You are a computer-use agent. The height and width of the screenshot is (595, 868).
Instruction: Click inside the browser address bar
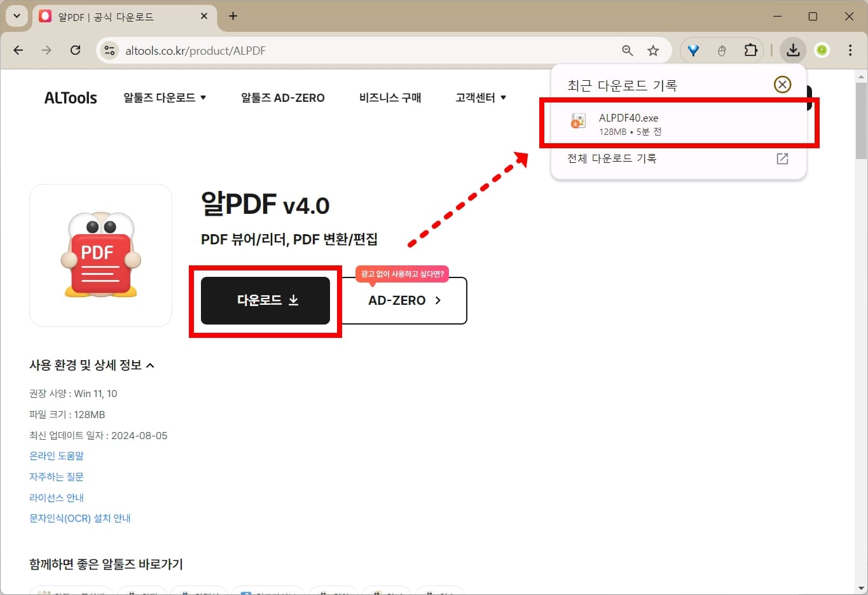[x=318, y=50]
